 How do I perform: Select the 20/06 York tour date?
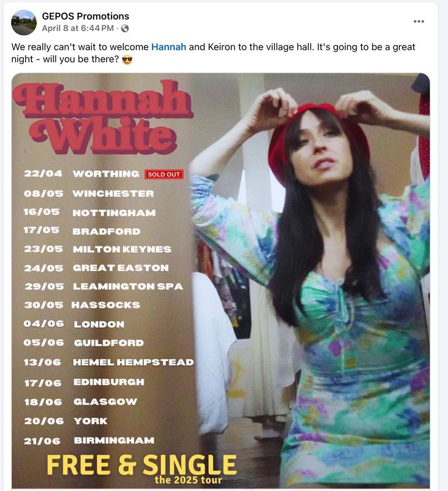[x=66, y=421]
